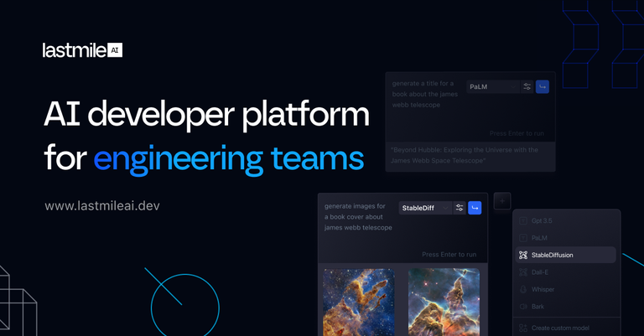Open the PaLM model dropdown
Screen dimensions: 644x336
493,86
